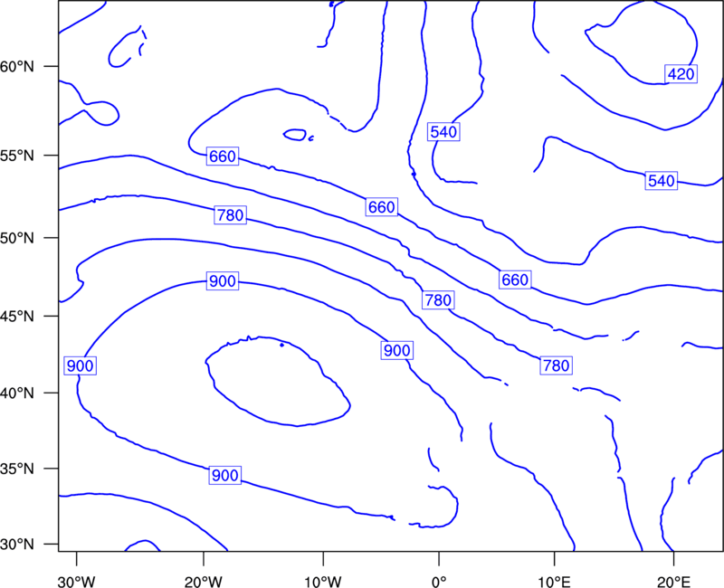
Task: Click the 780 label above 10°E longitude
Action: (556, 365)
